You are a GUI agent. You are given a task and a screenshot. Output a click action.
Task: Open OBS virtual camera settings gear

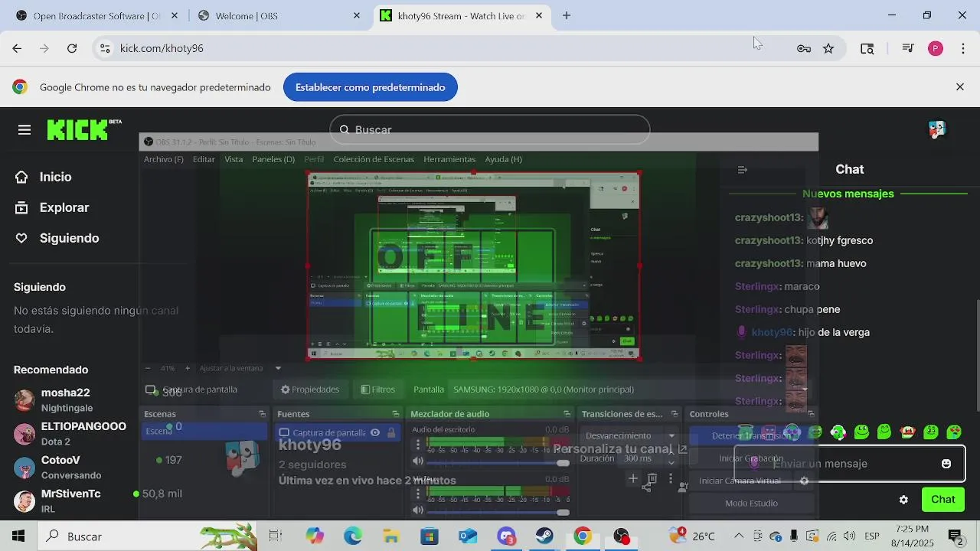tap(804, 481)
